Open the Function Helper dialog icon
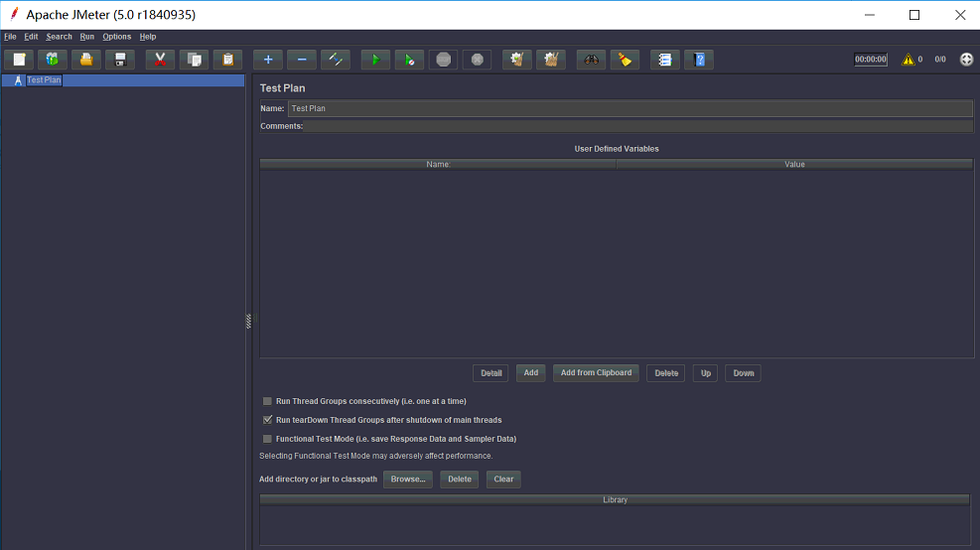Viewport: 980px width, 550px height. coord(665,60)
